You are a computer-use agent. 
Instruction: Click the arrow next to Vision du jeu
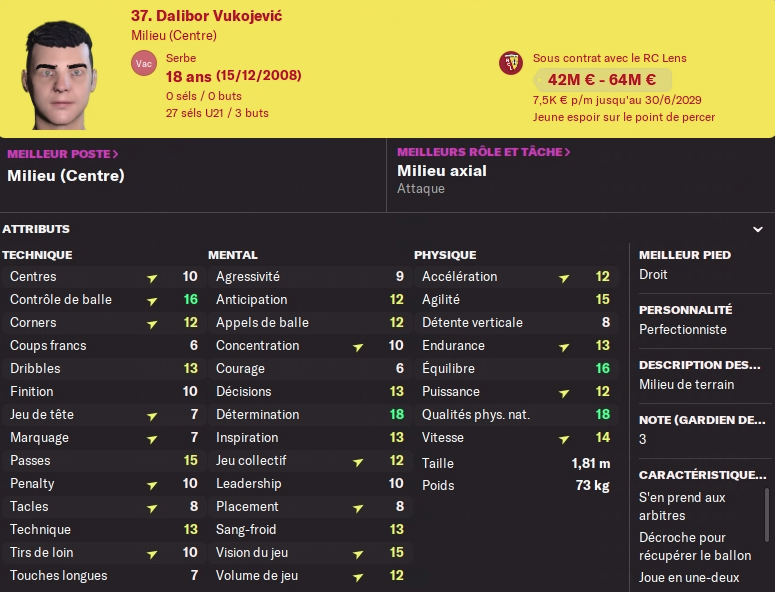(358, 553)
